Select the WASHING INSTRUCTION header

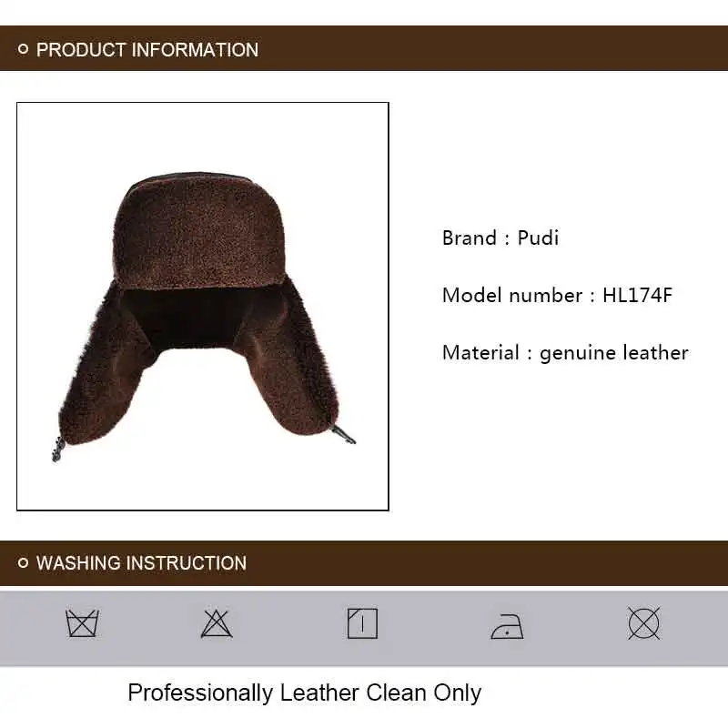coord(141,562)
